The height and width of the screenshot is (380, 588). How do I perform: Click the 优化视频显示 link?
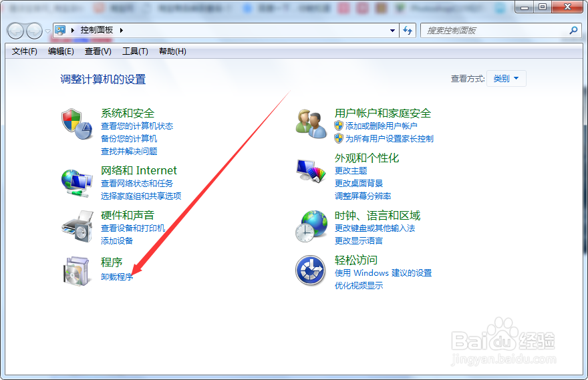pos(359,286)
